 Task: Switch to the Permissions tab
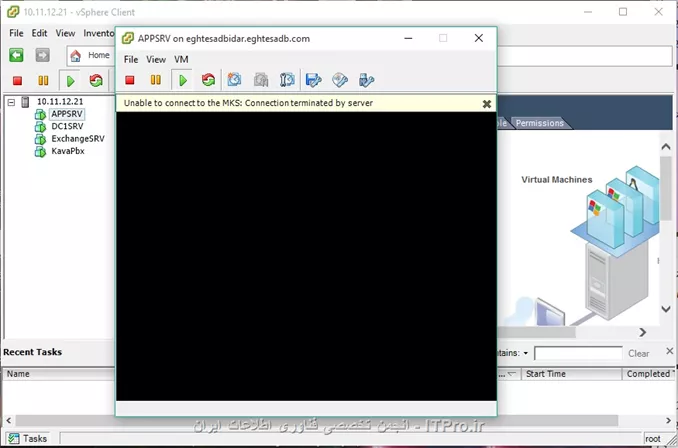[x=540, y=123]
